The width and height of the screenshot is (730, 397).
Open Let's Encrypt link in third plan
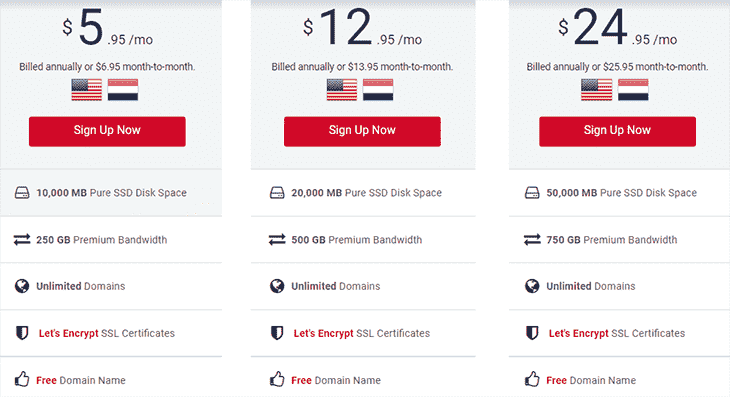click(x=579, y=333)
